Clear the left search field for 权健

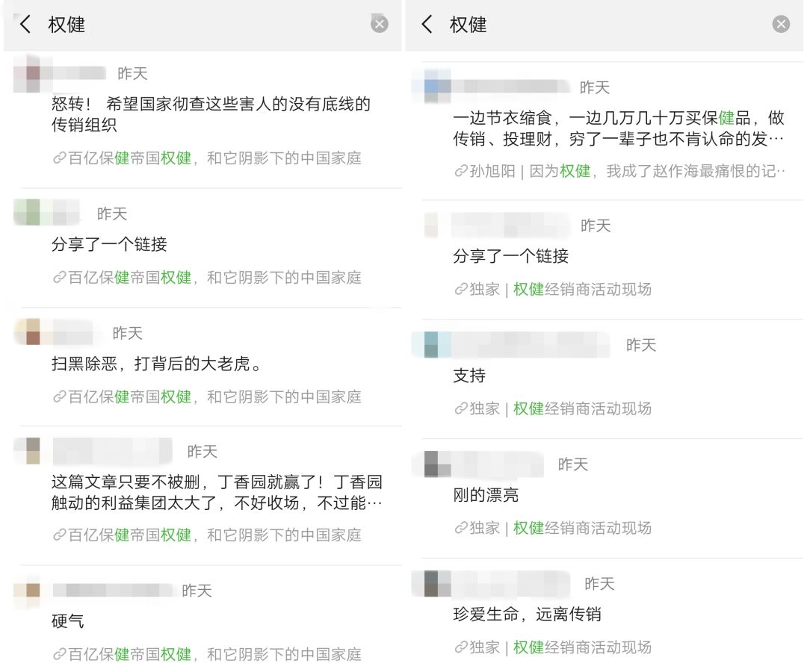pos(380,24)
